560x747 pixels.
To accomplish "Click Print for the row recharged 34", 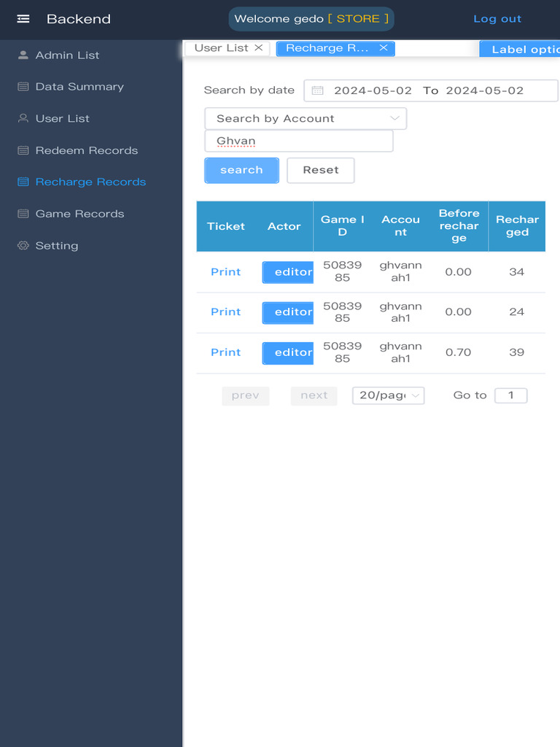I will pyautogui.click(x=226, y=272).
